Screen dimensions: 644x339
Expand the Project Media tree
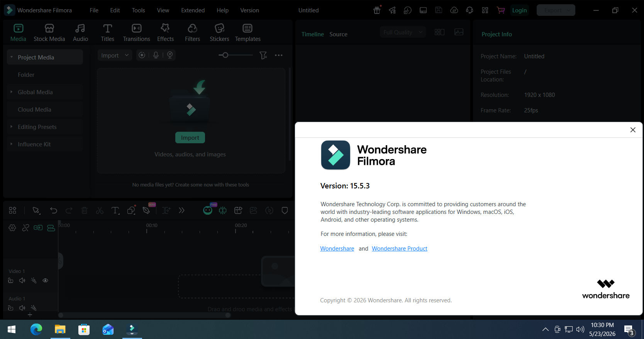pyautogui.click(x=12, y=57)
